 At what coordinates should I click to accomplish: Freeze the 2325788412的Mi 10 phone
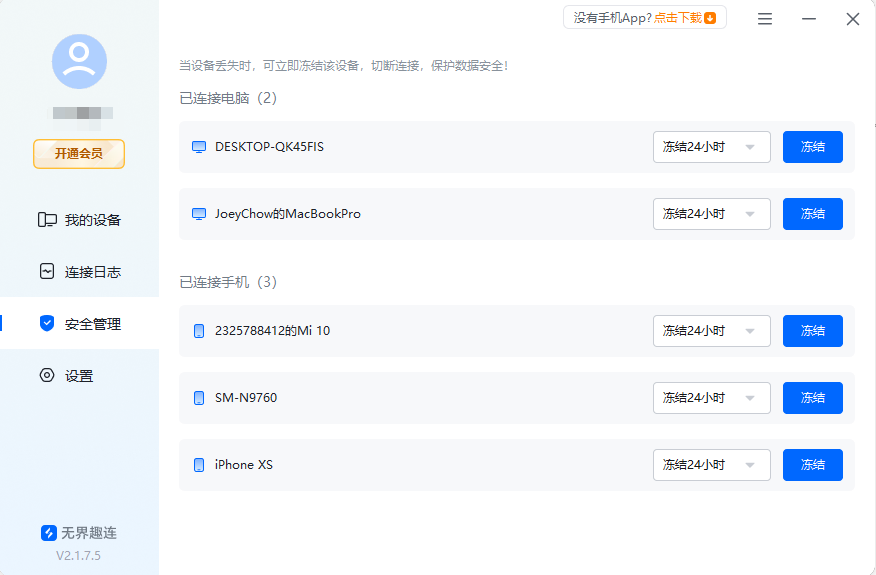pyautogui.click(x=812, y=331)
